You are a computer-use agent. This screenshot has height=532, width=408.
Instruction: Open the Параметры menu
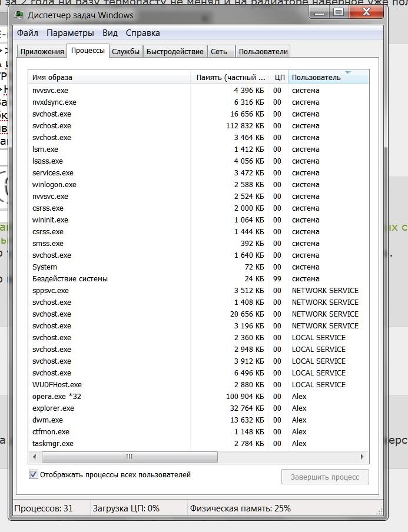pos(70,33)
